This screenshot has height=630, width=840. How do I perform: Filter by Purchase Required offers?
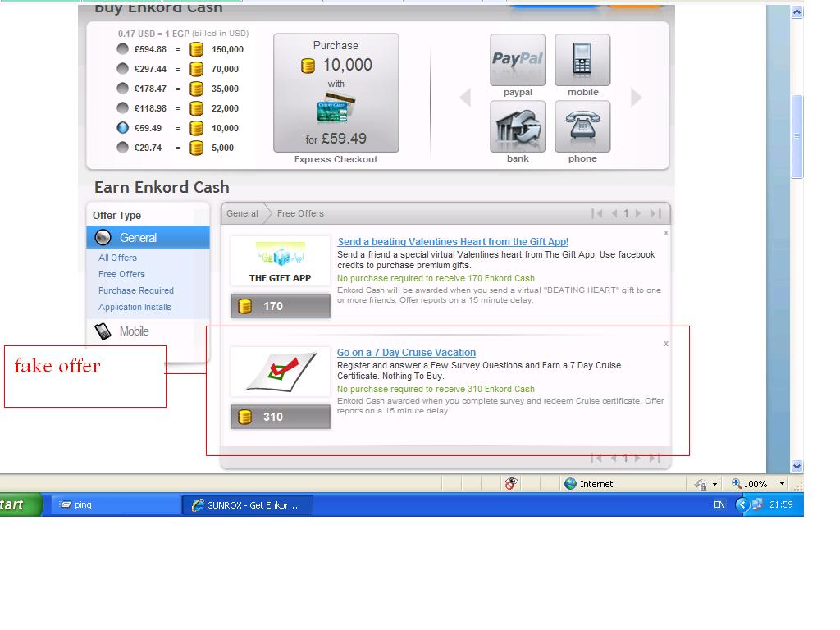click(x=136, y=290)
